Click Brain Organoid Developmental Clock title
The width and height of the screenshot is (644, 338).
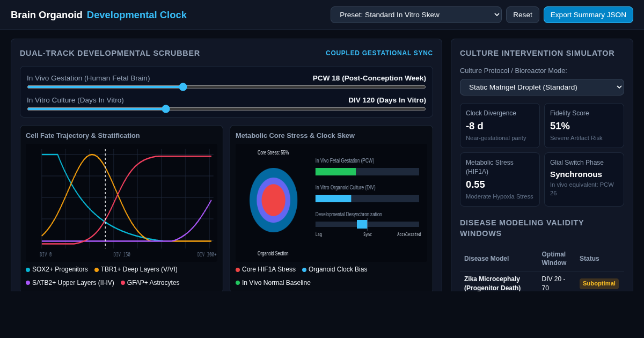pos(99,15)
